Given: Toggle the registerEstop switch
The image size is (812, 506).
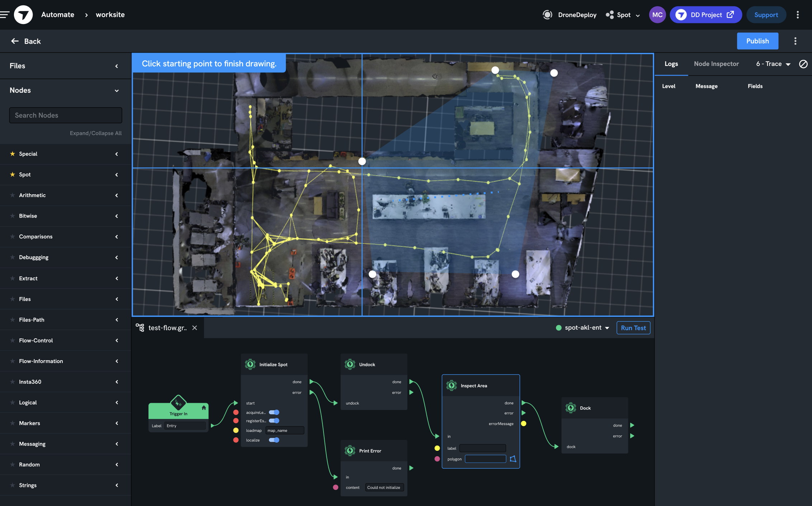Looking at the screenshot, I should point(274,421).
